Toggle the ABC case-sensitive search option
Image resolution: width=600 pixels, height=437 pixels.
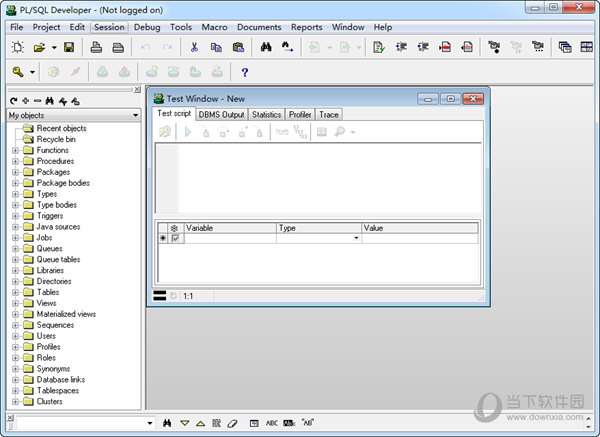tap(272, 423)
